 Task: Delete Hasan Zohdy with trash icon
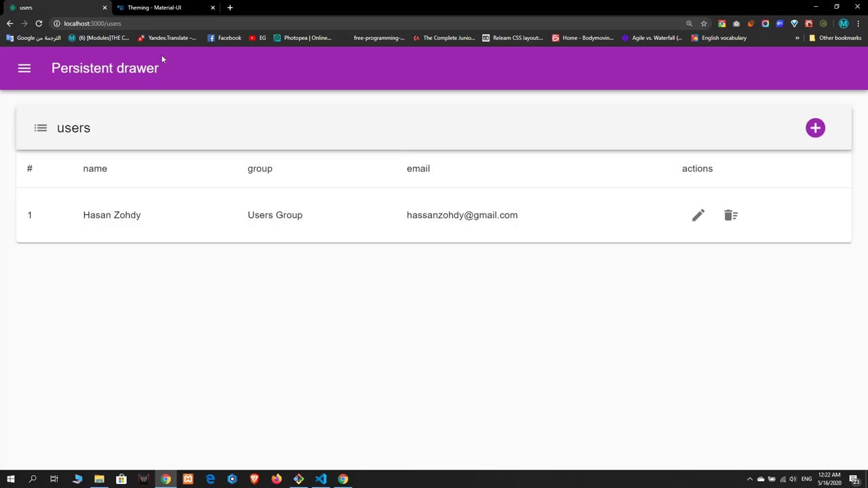730,216
